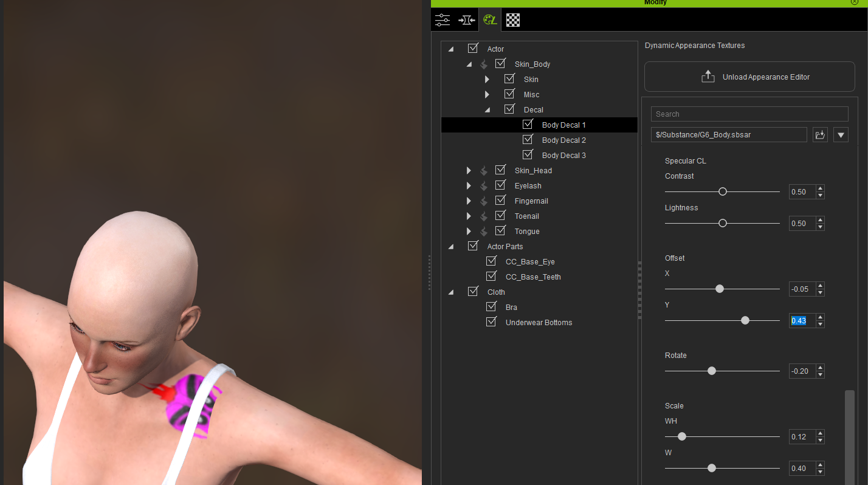The image size is (868, 485).
Task: Click the G6_Body.sbsar path field
Action: 729,135
